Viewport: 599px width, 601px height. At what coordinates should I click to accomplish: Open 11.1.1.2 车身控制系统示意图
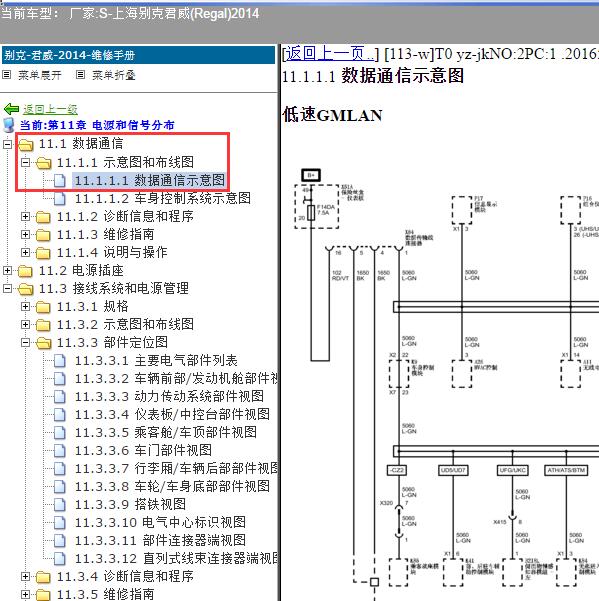point(163,199)
